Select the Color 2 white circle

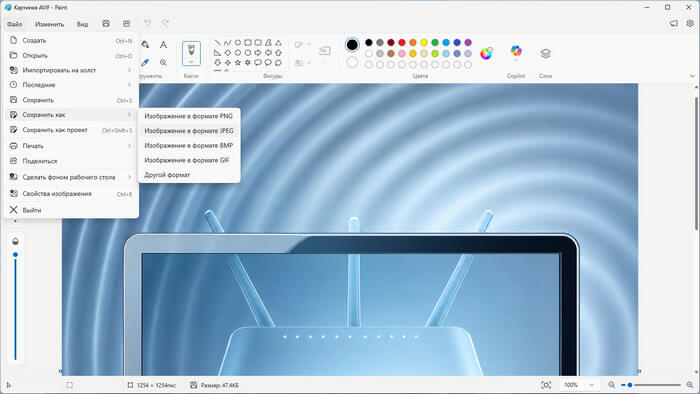point(352,62)
